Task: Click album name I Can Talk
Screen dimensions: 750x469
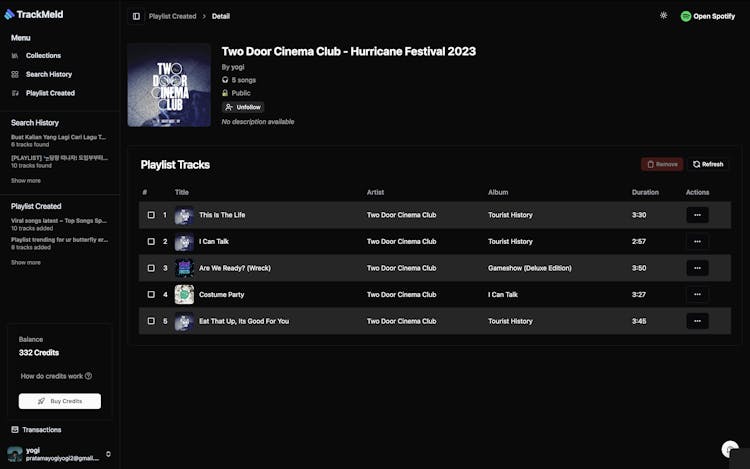Action: [503, 294]
